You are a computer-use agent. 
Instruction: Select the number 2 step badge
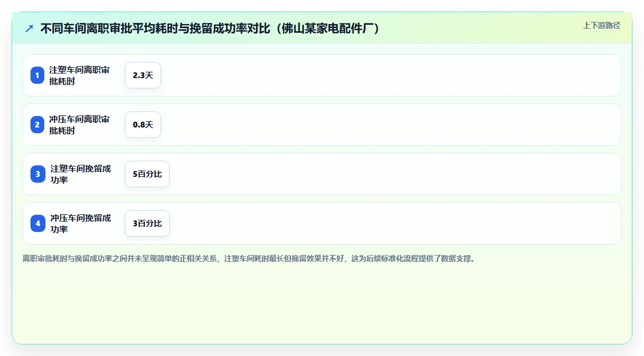click(37, 125)
